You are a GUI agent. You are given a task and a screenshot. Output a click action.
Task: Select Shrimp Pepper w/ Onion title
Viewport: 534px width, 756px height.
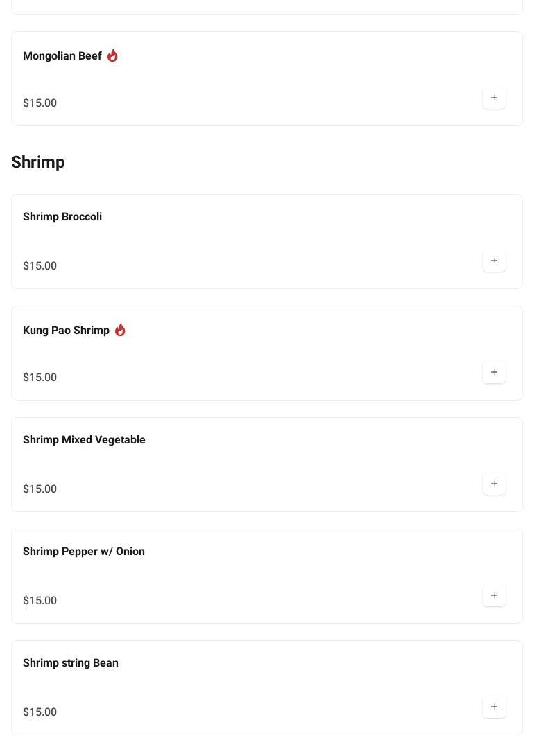[x=84, y=552]
